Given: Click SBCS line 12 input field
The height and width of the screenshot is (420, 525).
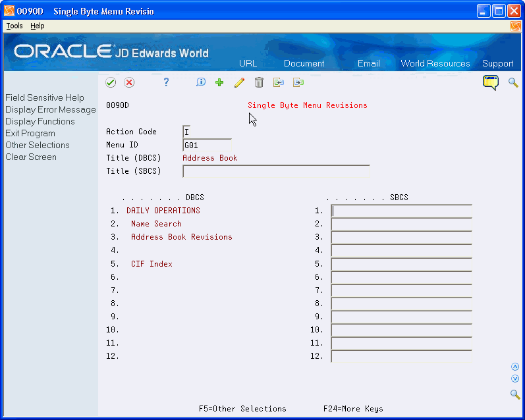Looking at the screenshot, I should tap(401, 356).
